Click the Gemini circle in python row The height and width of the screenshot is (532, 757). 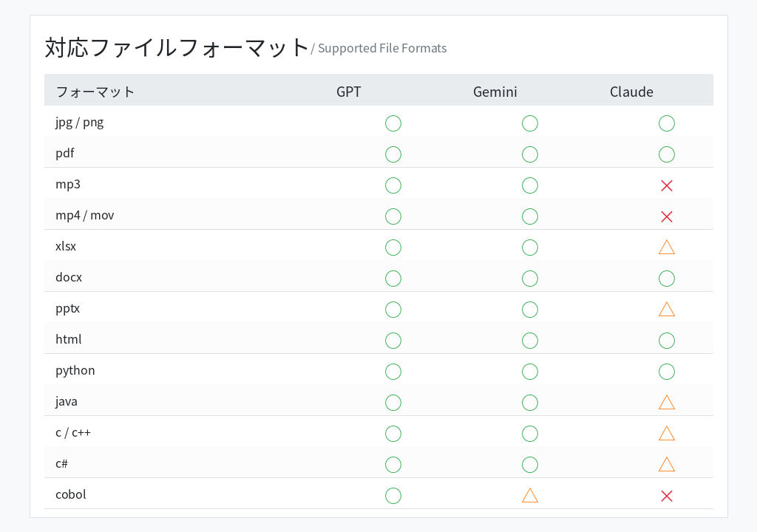(x=529, y=372)
